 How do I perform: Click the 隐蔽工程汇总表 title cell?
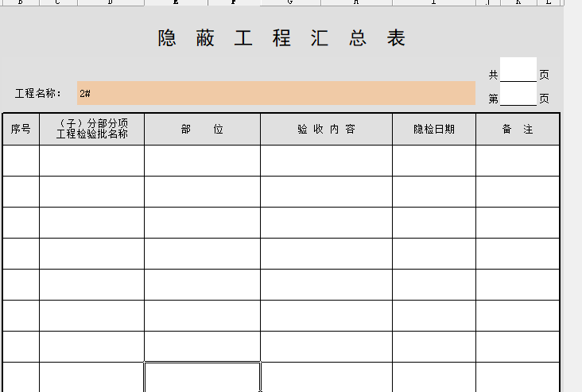tap(281, 38)
